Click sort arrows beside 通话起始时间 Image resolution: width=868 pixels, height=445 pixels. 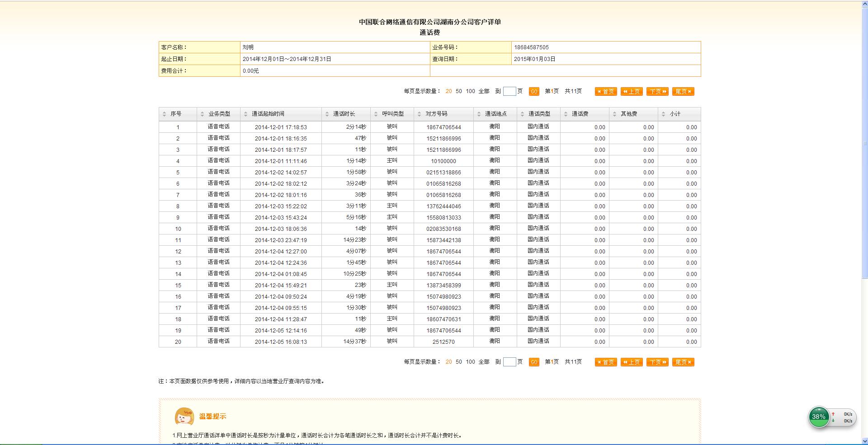tap(245, 114)
